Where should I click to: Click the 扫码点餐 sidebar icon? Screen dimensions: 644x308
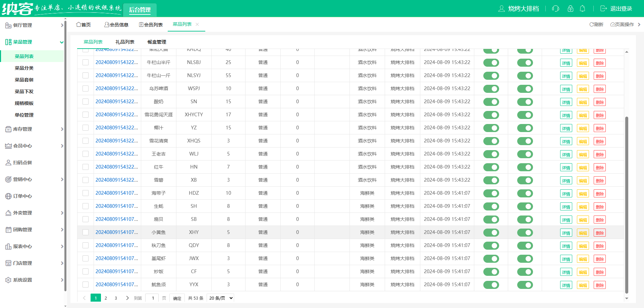click(x=8, y=163)
